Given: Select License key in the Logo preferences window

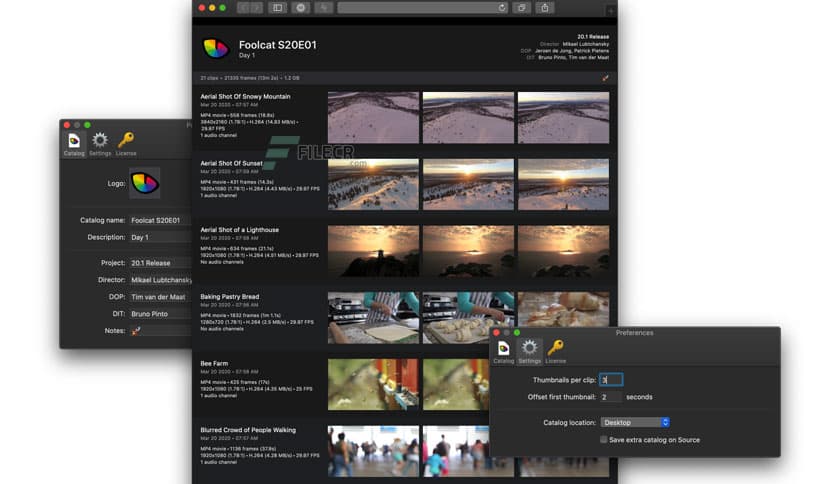Looking at the screenshot, I should click(x=126, y=144).
